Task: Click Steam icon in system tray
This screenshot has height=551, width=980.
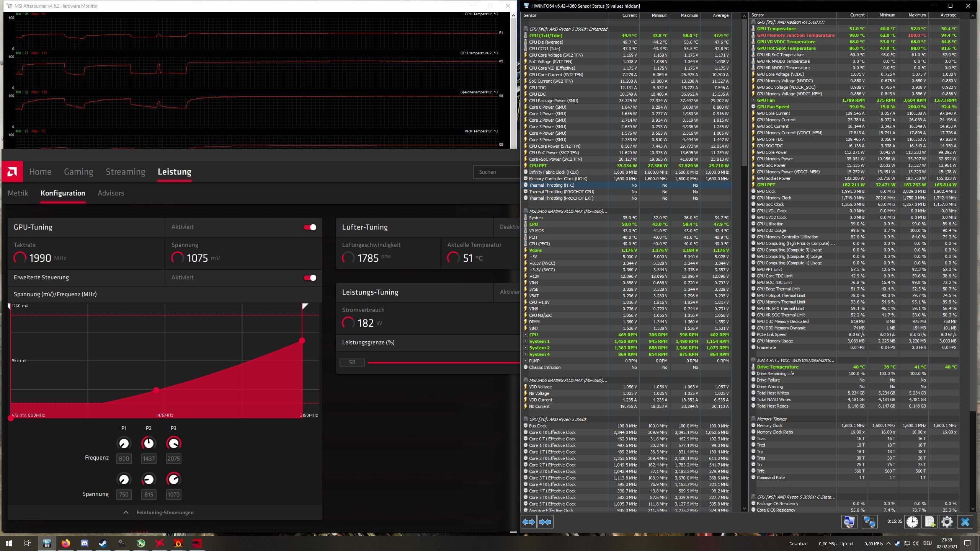Action: (897, 543)
